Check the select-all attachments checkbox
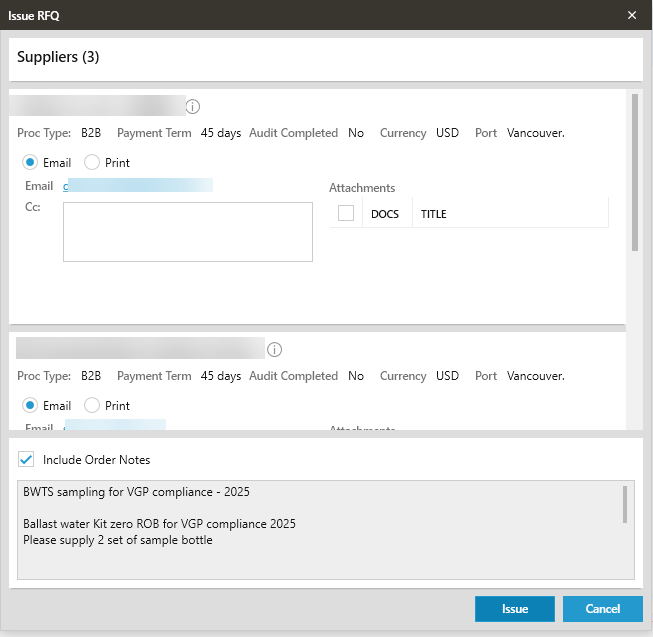The width and height of the screenshot is (653, 637). 346,213
